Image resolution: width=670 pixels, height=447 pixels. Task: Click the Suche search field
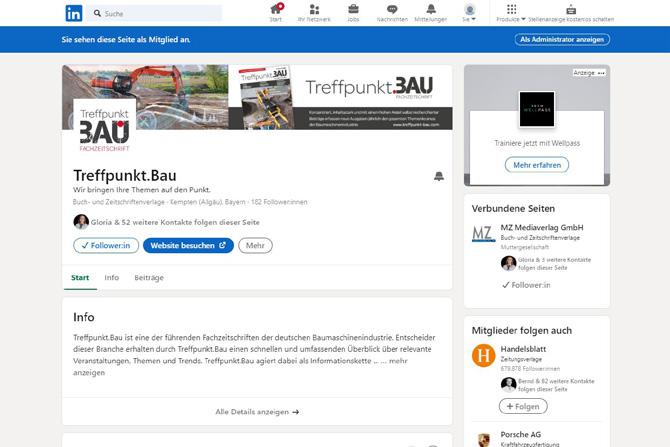155,13
